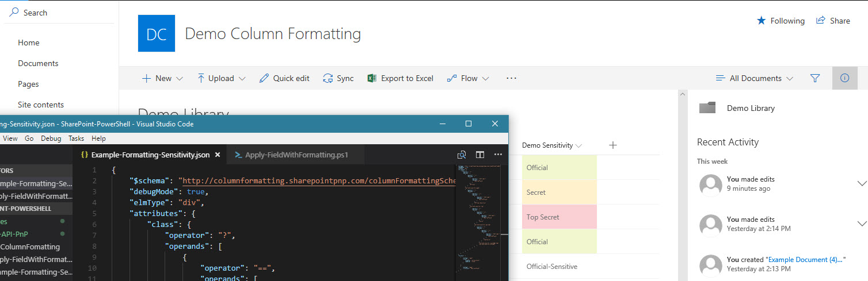The height and width of the screenshot is (281, 868).
Task: Click VS Code Open Changes icon
Action: [461, 155]
